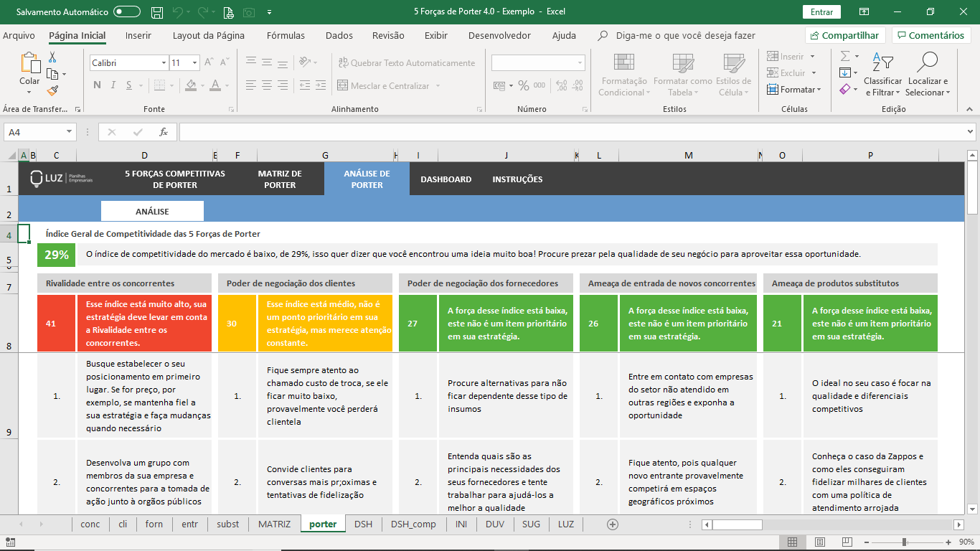
Task: Click the Insert Function fx icon
Action: coord(164,132)
